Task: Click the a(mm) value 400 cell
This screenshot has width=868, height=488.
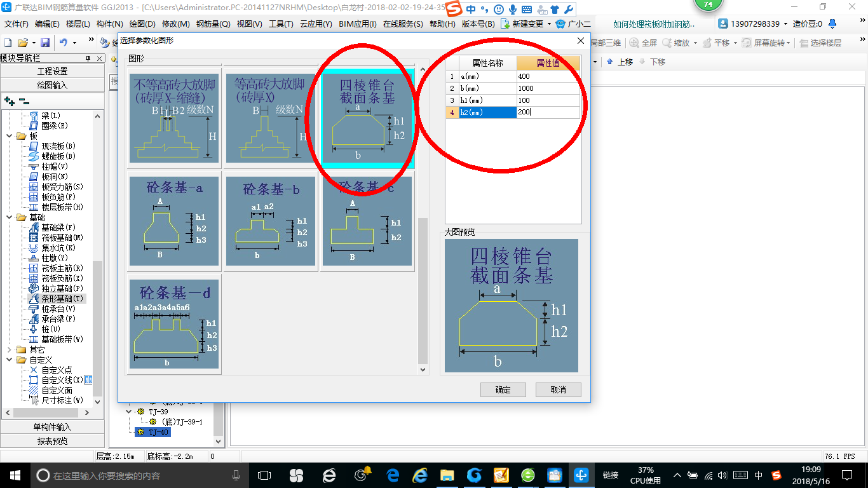Action: coord(548,76)
